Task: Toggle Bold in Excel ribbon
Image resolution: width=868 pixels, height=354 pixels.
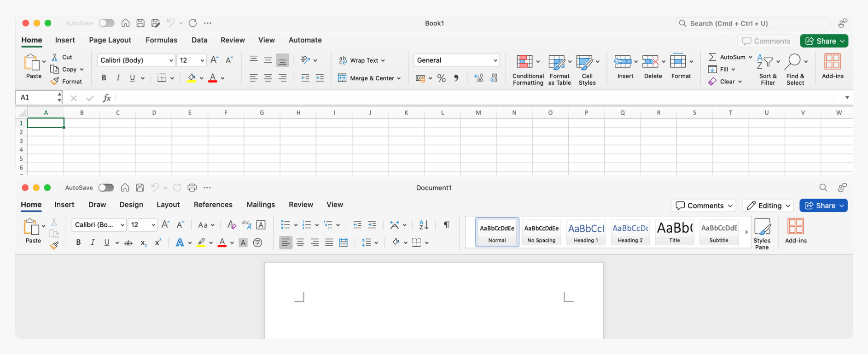Action: (x=104, y=78)
